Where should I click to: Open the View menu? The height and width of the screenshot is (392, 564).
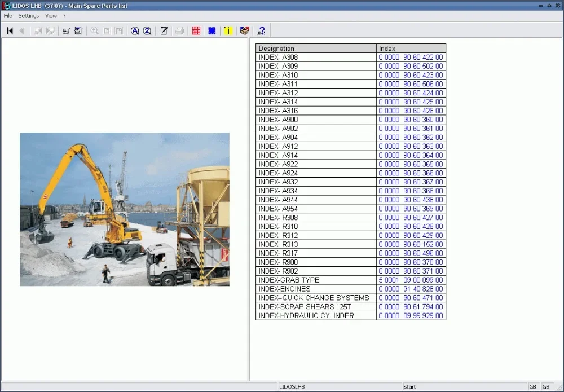[51, 16]
